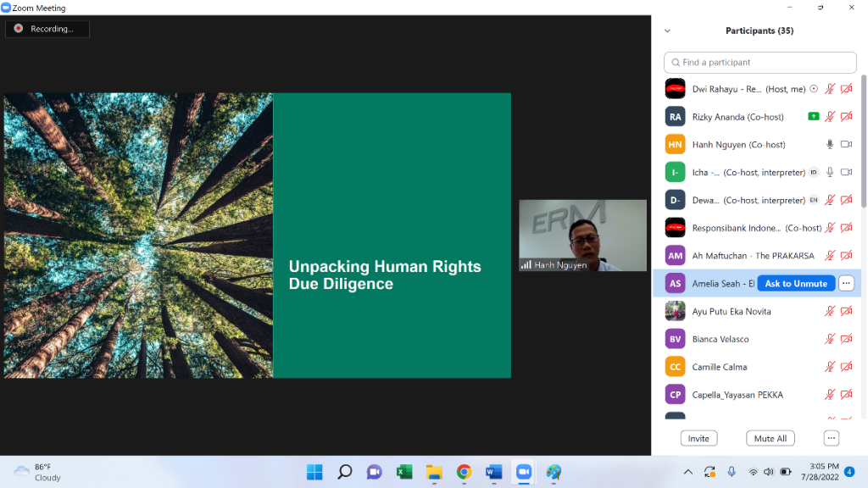This screenshot has height=488, width=868.
Task: Click Dewa interpreter's camera-off icon
Action: point(846,200)
